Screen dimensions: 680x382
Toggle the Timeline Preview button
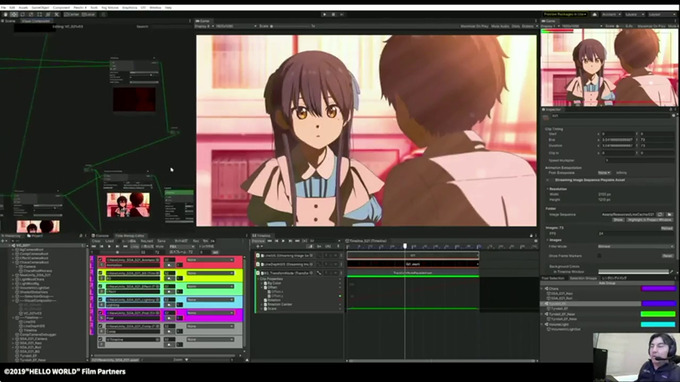click(258, 241)
